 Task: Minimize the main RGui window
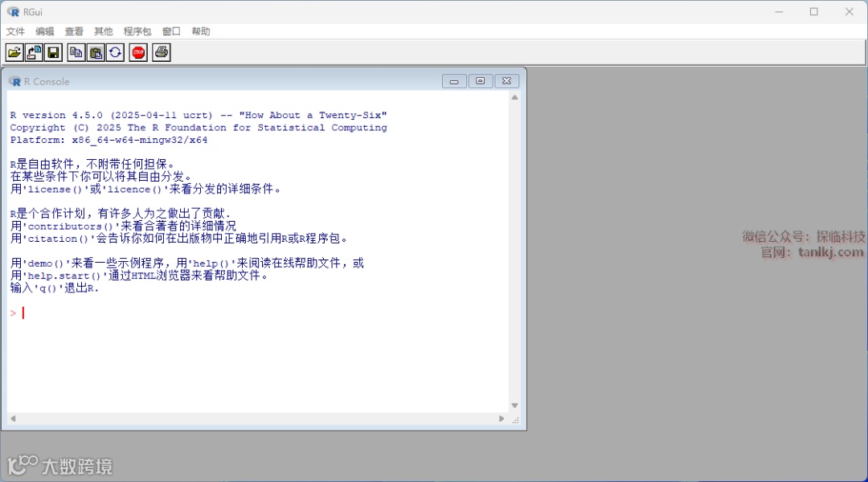779,11
